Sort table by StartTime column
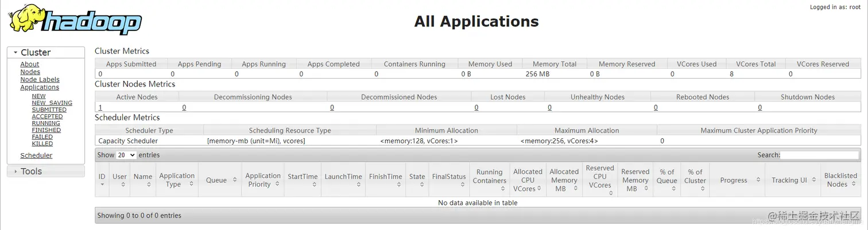Viewport: 868px width, 230px height. [x=303, y=180]
